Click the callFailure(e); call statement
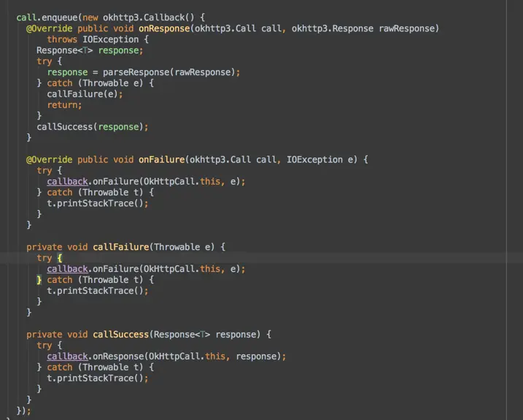The image size is (523, 420). pos(85,94)
